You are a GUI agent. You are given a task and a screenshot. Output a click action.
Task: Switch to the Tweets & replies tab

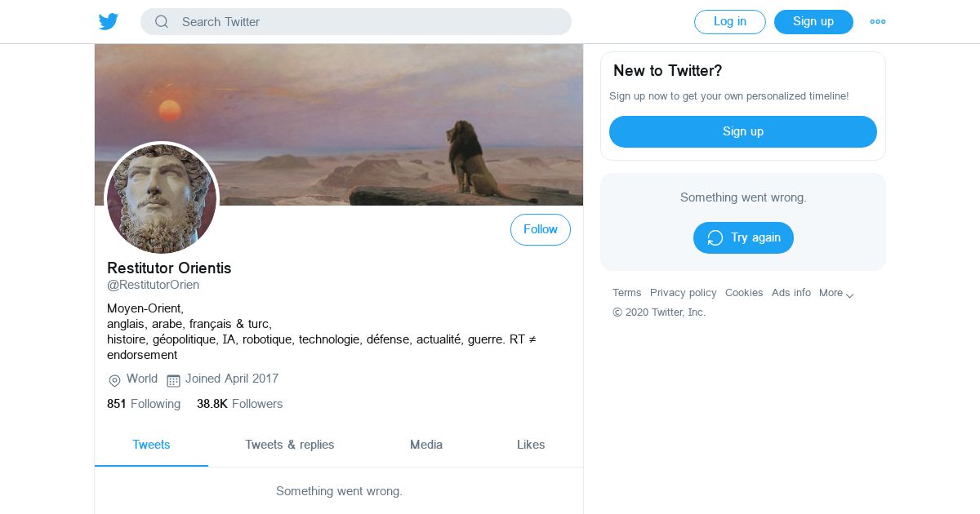pyautogui.click(x=289, y=445)
